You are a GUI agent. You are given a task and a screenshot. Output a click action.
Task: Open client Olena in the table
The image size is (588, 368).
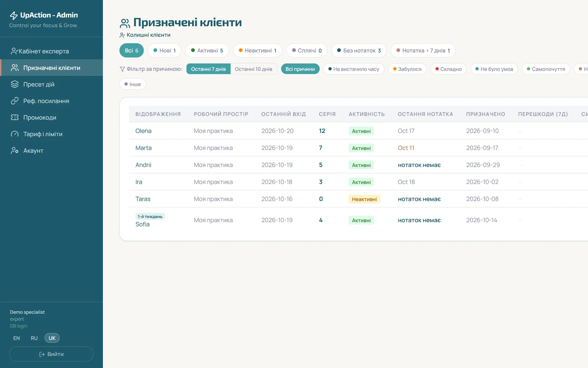(143, 131)
